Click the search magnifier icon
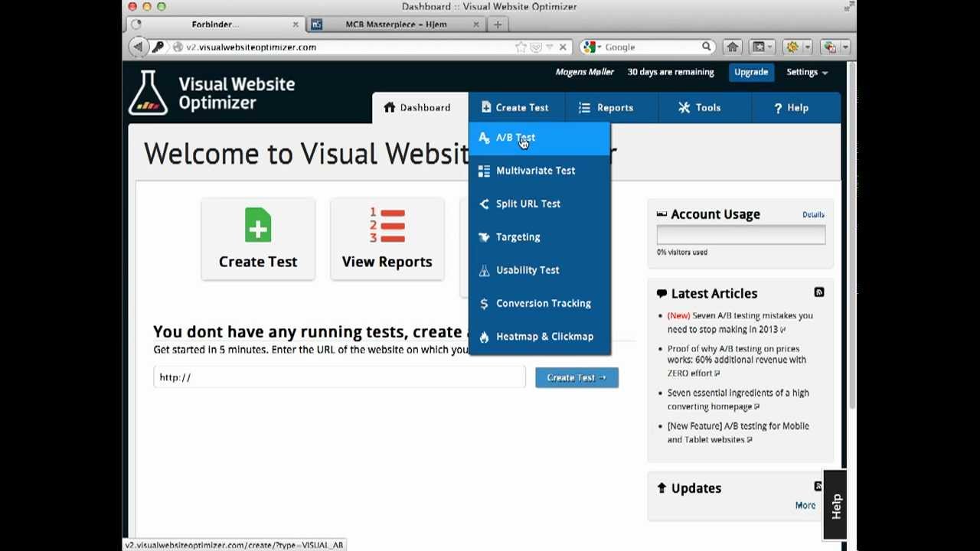This screenshot has width=980, height=551. click(707, 47)
